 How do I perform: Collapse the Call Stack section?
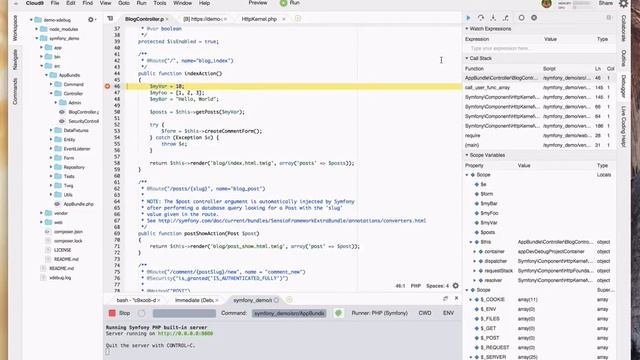coord(467,58)
